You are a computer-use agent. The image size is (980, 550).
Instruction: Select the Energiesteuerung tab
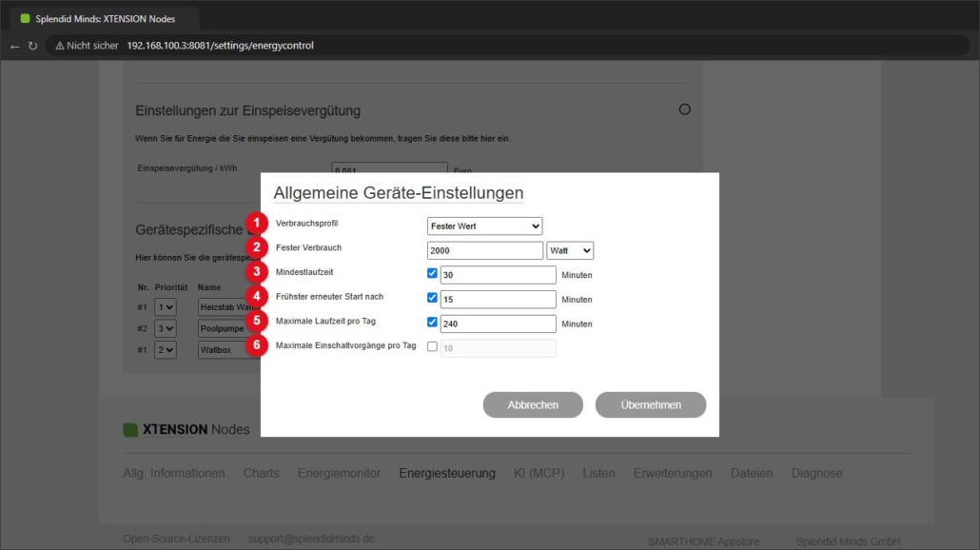pyautogui.click(x=447, y=473)
